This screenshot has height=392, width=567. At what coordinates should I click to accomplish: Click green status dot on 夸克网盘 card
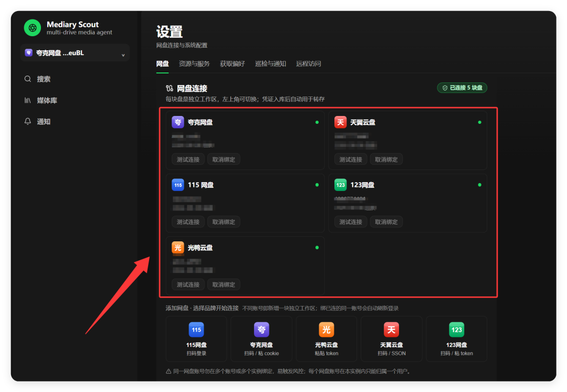[x=317, y=122]
